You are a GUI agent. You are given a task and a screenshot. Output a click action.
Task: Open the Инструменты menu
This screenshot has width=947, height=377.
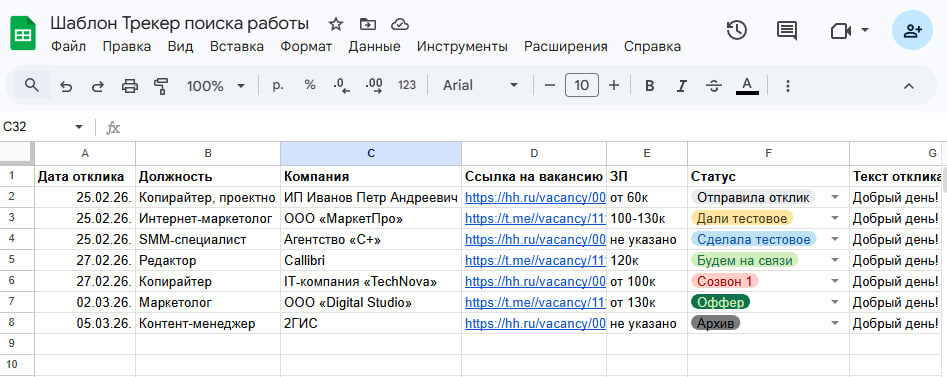coord(462,47)
